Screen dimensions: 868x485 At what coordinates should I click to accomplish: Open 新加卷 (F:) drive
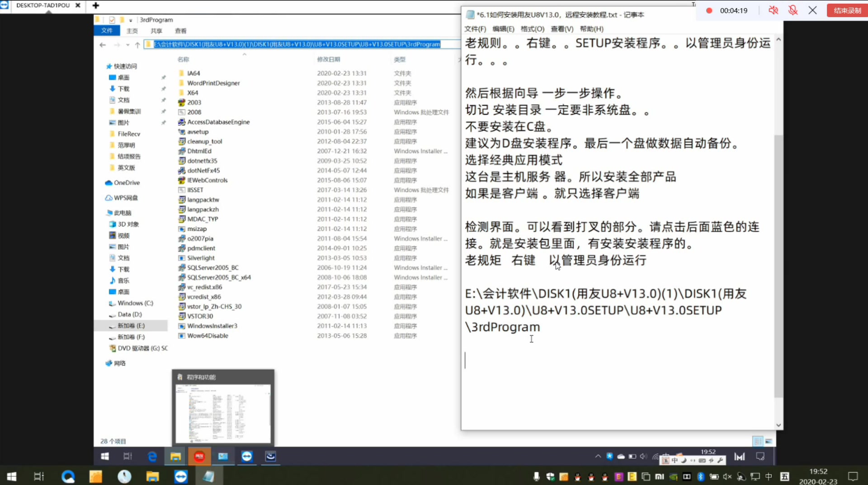tap(131, 337)
